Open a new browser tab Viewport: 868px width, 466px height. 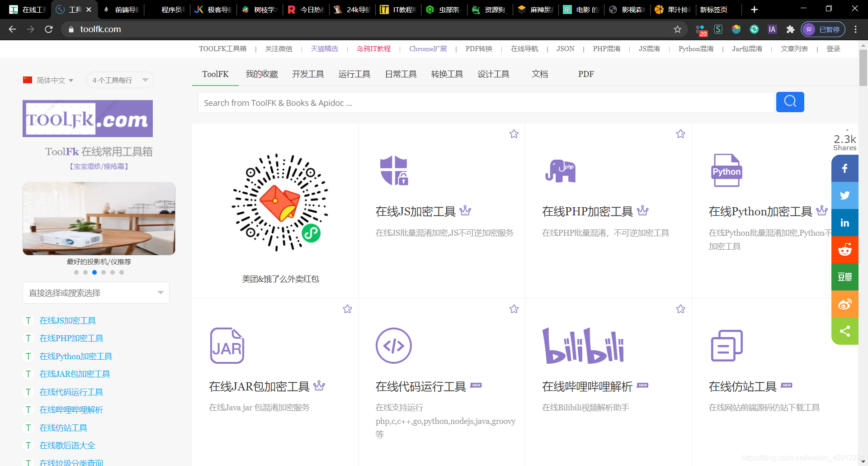(754, 10)
